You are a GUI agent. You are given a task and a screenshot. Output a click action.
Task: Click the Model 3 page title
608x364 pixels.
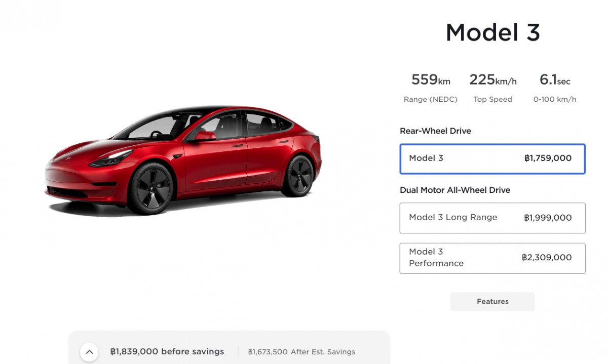point(492,32)
